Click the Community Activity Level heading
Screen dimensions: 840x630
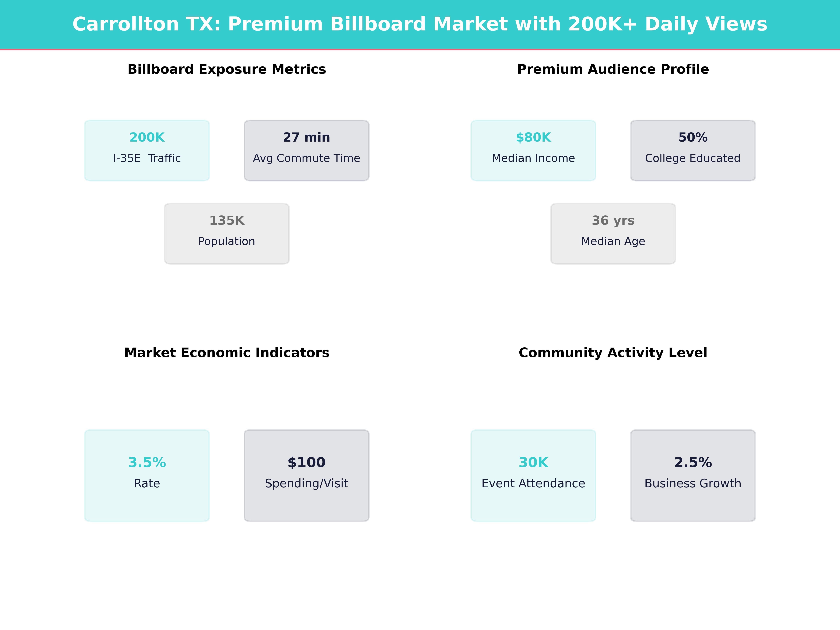pos(613,352)
